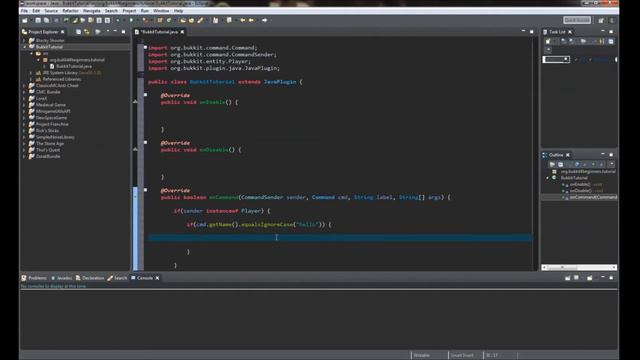Expand the Blocky Shooter project

click(x=24, y=40)
